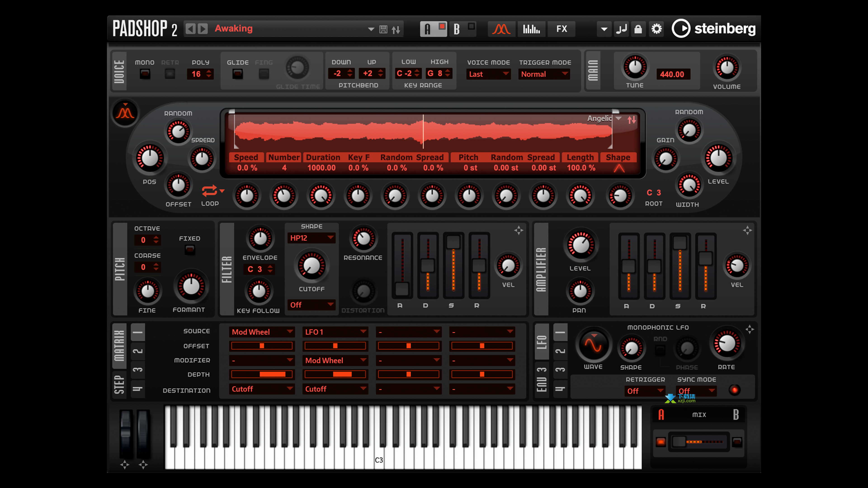Open distortion type Off dropdown
This screenshot has width=868, height=488.
pyautogui.click(x=311, y=305)
